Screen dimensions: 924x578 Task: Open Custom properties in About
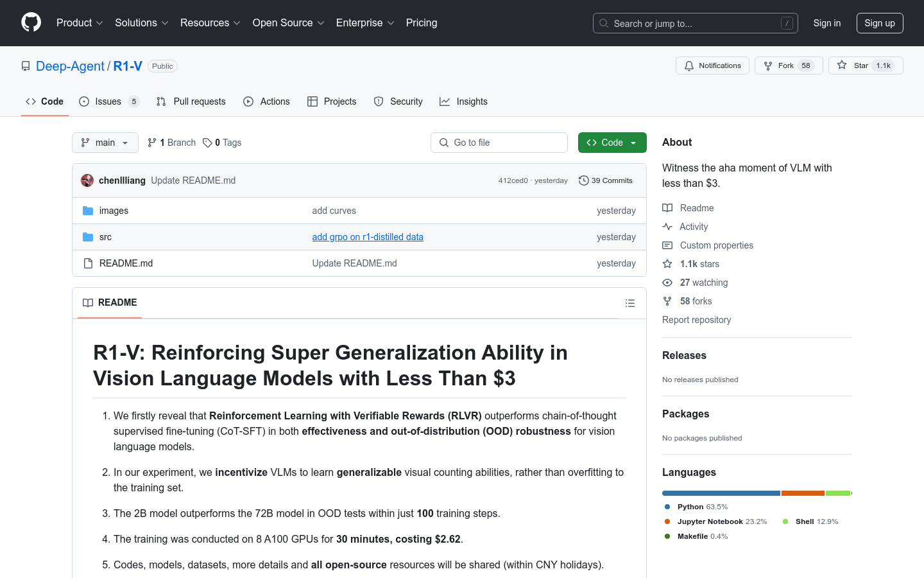coord(708,245)
